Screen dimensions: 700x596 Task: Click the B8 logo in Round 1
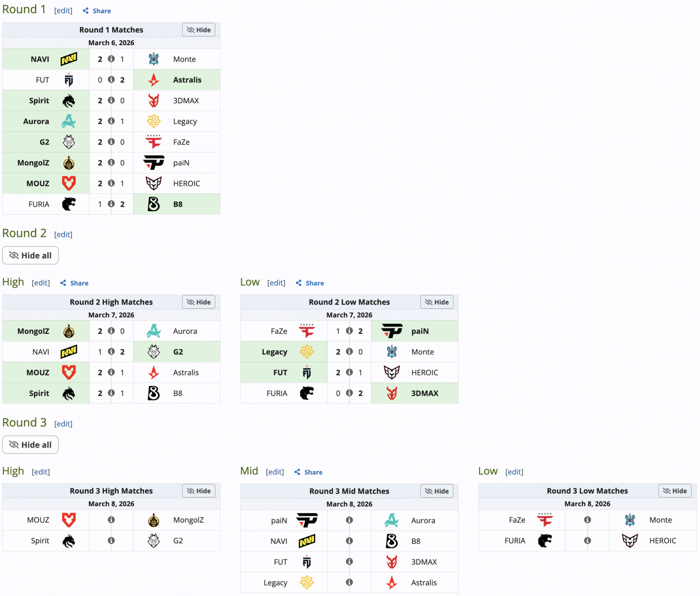click(154, 204)
